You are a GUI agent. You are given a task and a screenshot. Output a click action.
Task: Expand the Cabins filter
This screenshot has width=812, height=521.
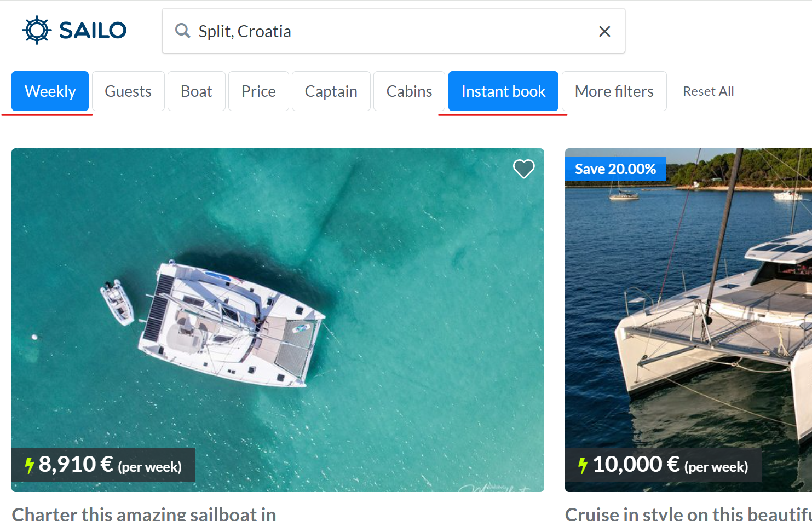[409, 91]
